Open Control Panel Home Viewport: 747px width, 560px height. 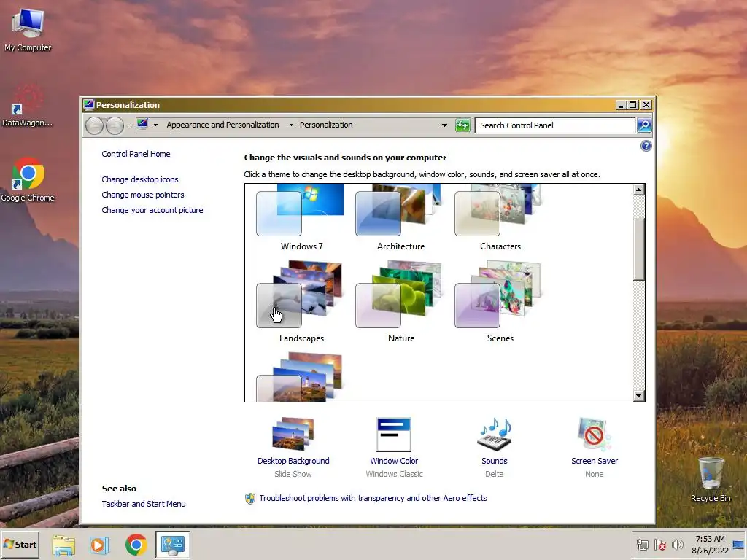[136, 154]
